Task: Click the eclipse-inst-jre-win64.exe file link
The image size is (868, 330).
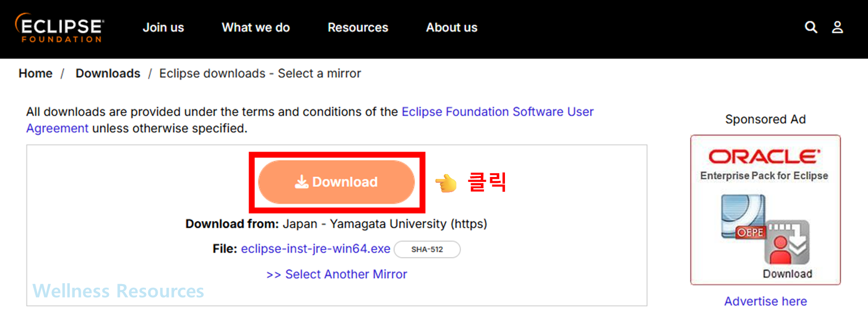Action: (x=316, y=249)
